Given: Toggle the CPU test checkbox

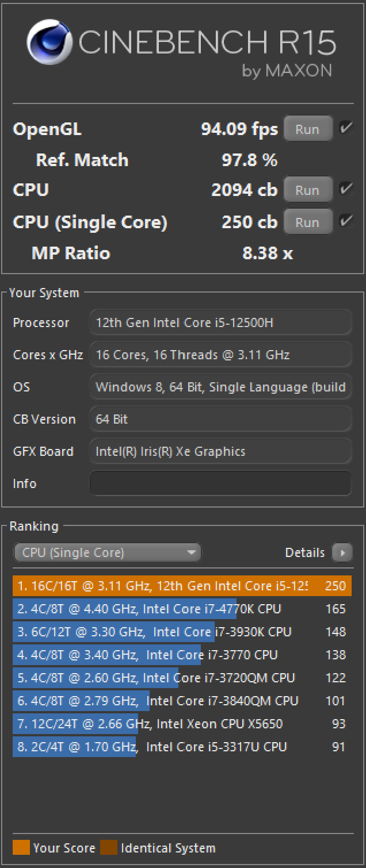Looking at the screenshot, I should 346,189.
